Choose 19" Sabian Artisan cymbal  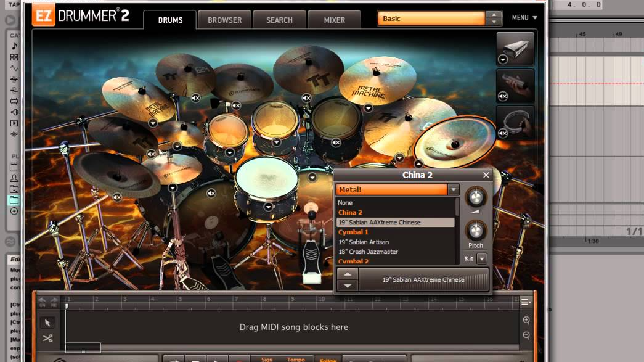tap(363, 242)
